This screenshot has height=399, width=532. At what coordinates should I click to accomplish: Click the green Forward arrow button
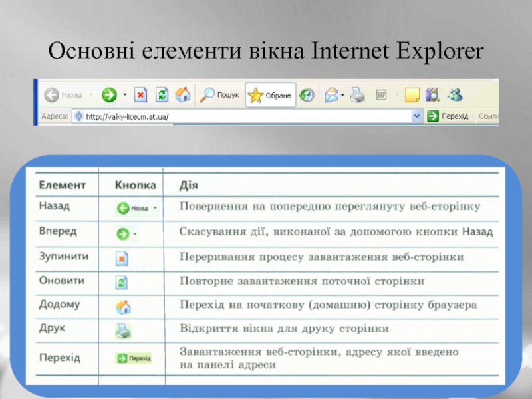(110, 95)
